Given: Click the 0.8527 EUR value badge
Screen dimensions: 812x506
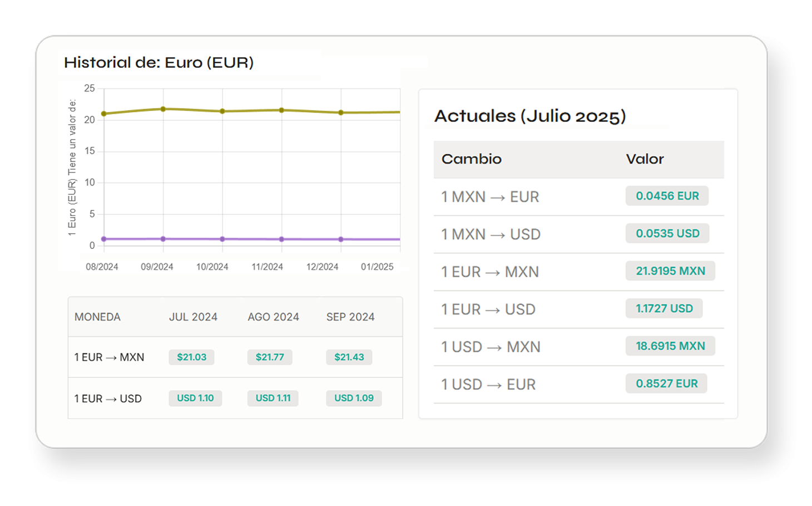Looking at the screenshot, I should click(666, 384).
